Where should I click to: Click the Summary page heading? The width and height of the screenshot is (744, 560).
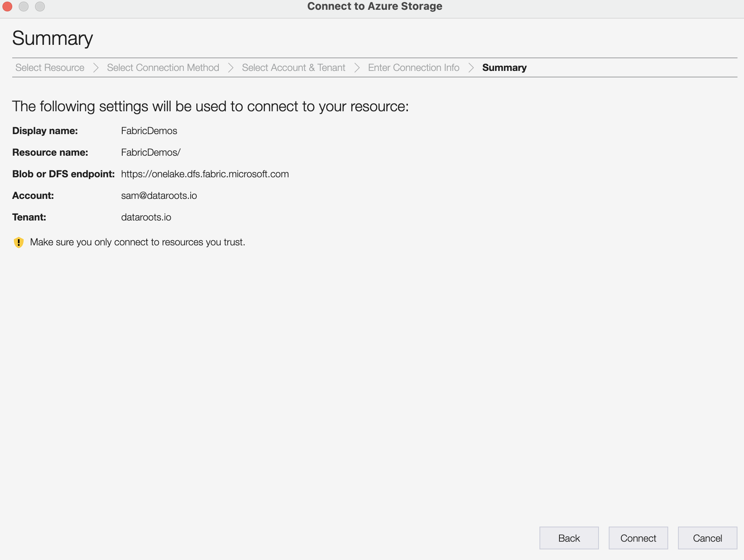click(x=52, y=38)
